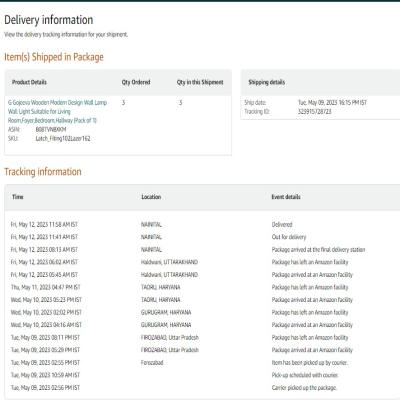The image size is (400, 400).
Task: Click the Delivered event entry
Action: pyautogui.click(x=282, y=224)
